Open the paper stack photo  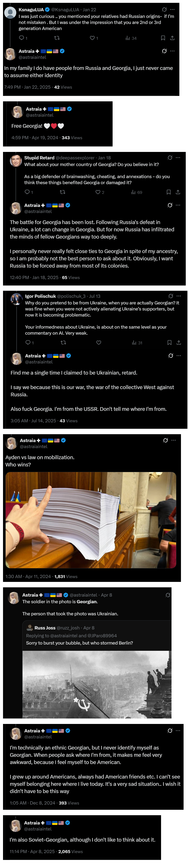[x=91, y=520]
